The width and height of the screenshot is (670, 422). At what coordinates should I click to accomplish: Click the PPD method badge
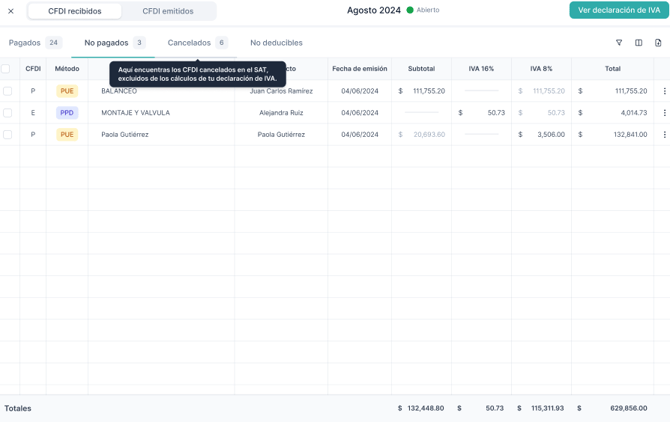pos(67,113)
